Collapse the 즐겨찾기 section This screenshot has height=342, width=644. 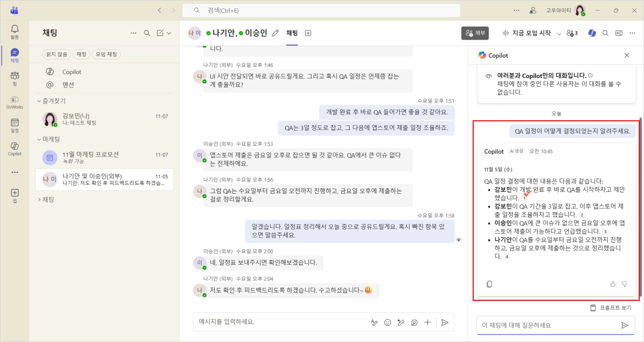[x=39, y=101]
